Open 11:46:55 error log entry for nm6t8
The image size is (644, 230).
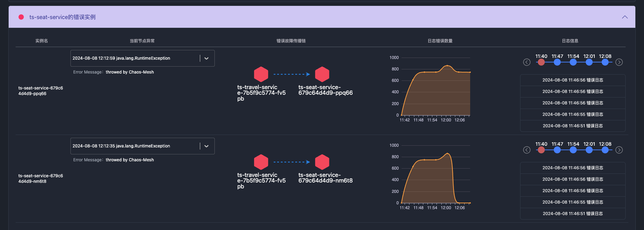point(573,202)
